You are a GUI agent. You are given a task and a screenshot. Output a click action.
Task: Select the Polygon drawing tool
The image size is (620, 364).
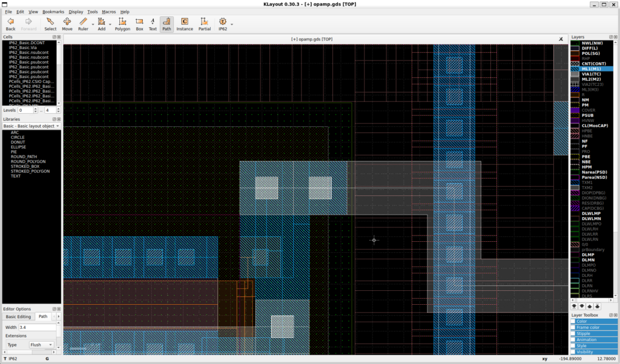[x=122, y=24]
